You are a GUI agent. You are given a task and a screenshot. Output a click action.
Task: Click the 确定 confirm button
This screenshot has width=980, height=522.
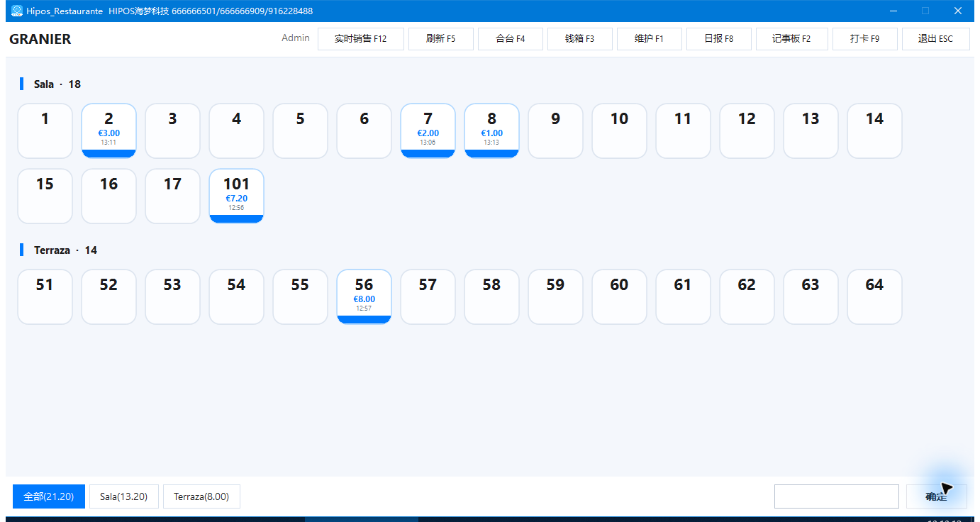[937, 496]
